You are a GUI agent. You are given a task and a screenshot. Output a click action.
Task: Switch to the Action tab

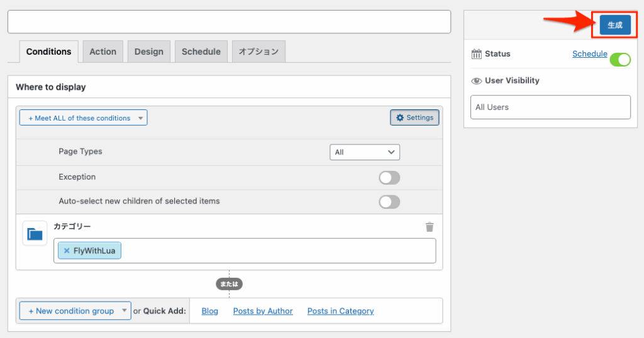(x=103, y=52)
